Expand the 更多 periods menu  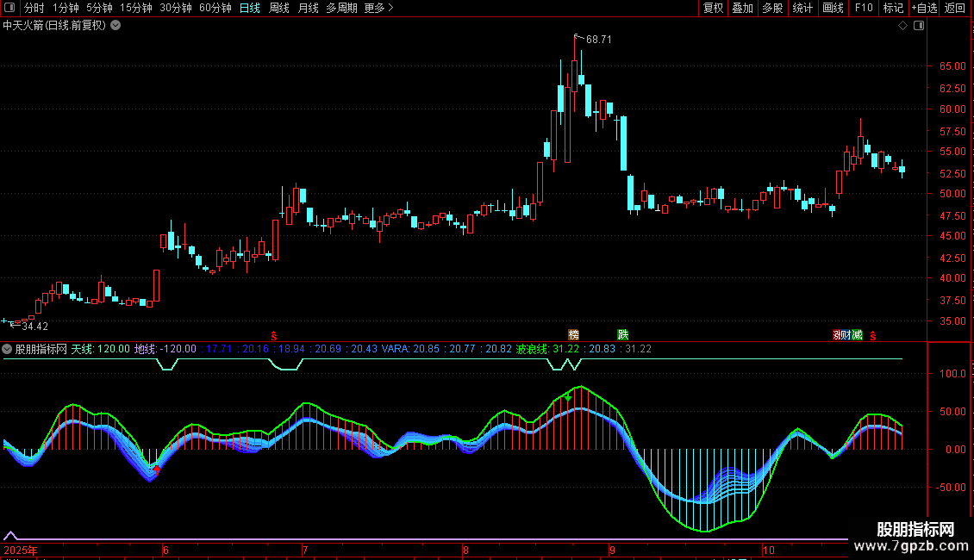(378, 8)
